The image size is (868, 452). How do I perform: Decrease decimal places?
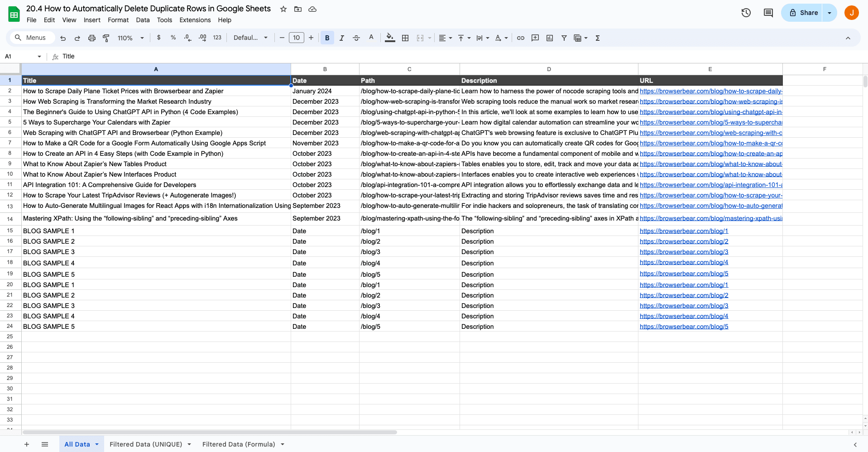(x=188, y=38)
